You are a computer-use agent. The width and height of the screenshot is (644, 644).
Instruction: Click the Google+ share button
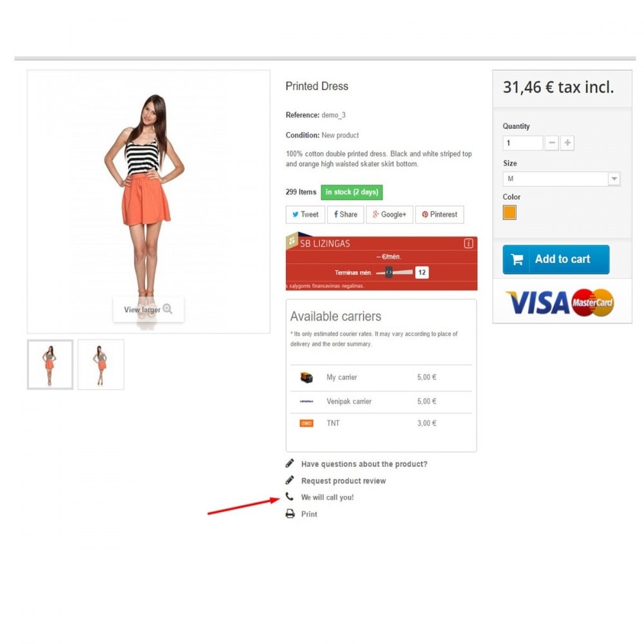(390, 214)
